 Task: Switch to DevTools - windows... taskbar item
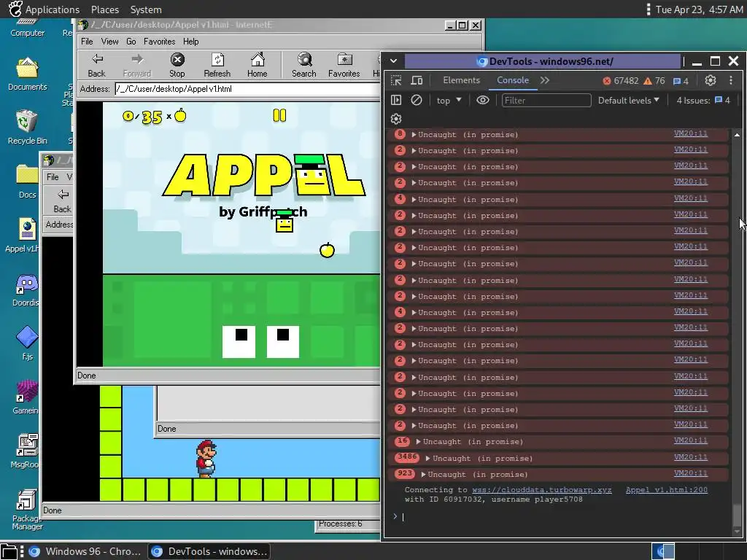coord(209,551)
